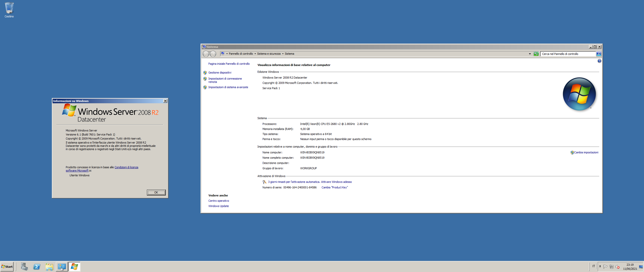Launch PowerShell from the taskbar
This screenshot has height=272, width=644.
[x=37, y=266]
